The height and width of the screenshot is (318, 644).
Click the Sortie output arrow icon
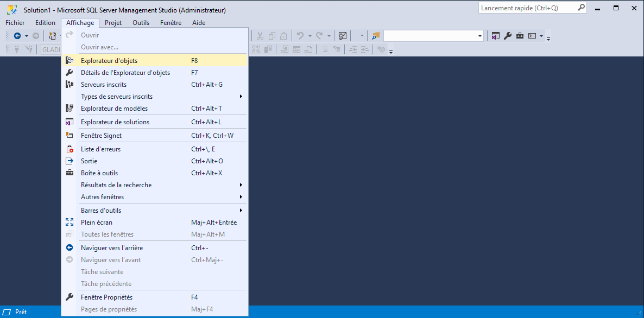tap(70, 161)
